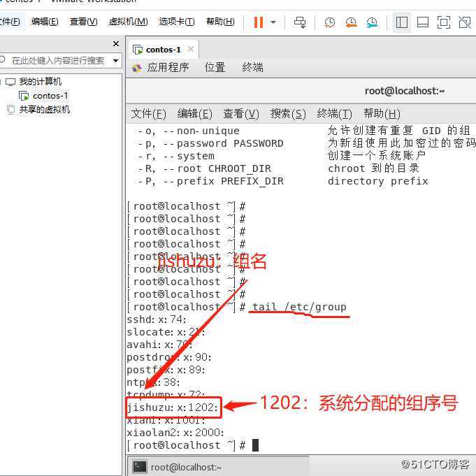
Task: Open the 终端 menu in guest top bar
Action: pos(252,67)
